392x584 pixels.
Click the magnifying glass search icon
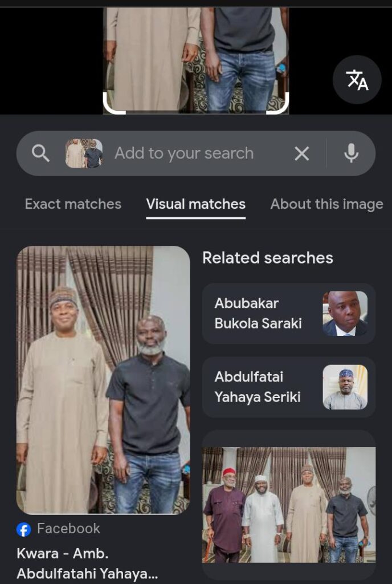pos(40,153)
